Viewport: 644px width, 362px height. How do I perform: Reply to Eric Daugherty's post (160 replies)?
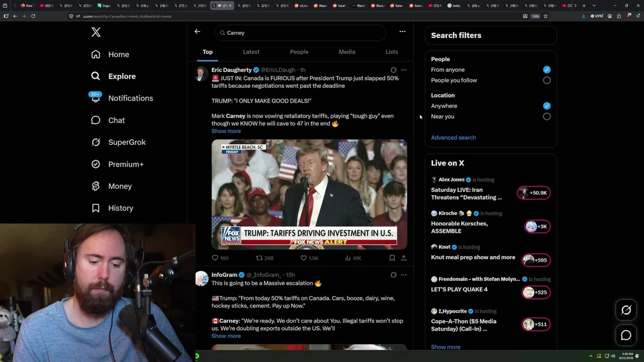[220, 258]
